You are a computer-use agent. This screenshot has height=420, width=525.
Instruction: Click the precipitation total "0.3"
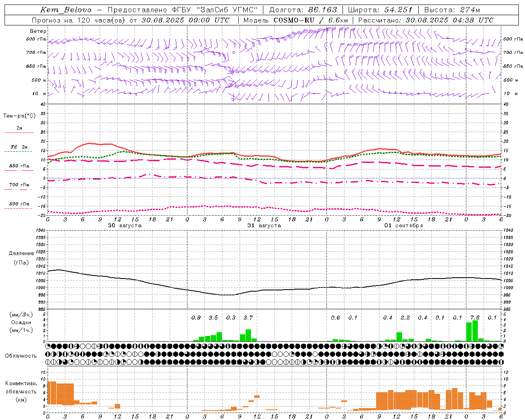[231, 317]
